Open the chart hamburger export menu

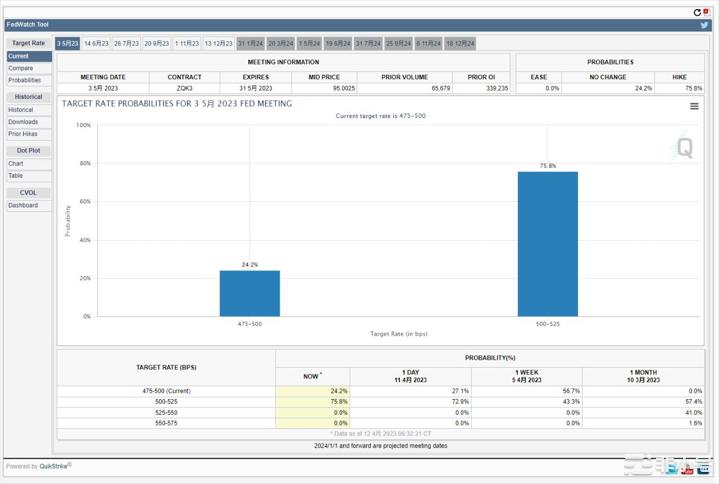pos(694,106)
